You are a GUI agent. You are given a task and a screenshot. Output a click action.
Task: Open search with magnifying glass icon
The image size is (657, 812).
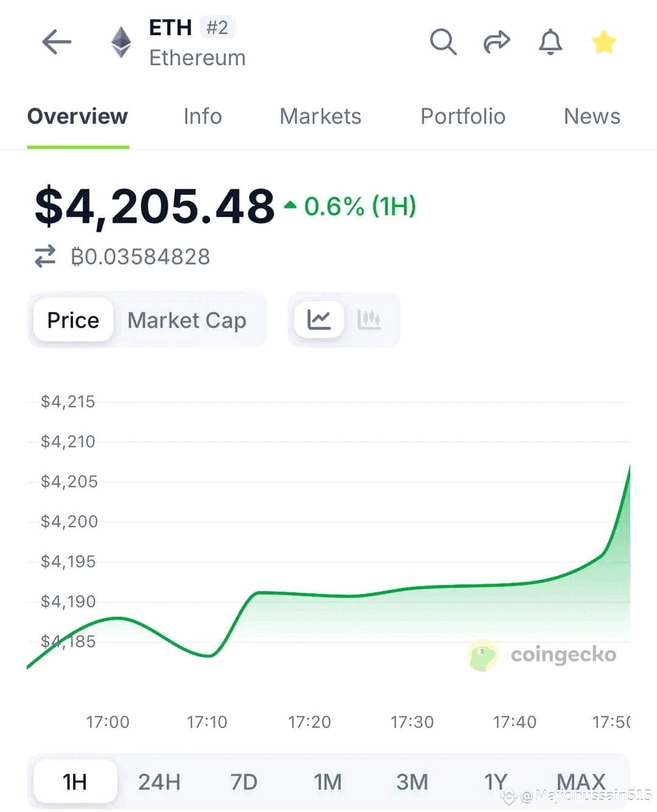point(443,42)
